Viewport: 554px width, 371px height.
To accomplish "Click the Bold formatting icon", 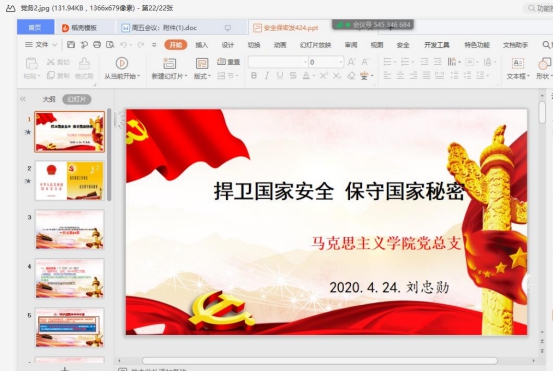I will click(x=254, y=75).
